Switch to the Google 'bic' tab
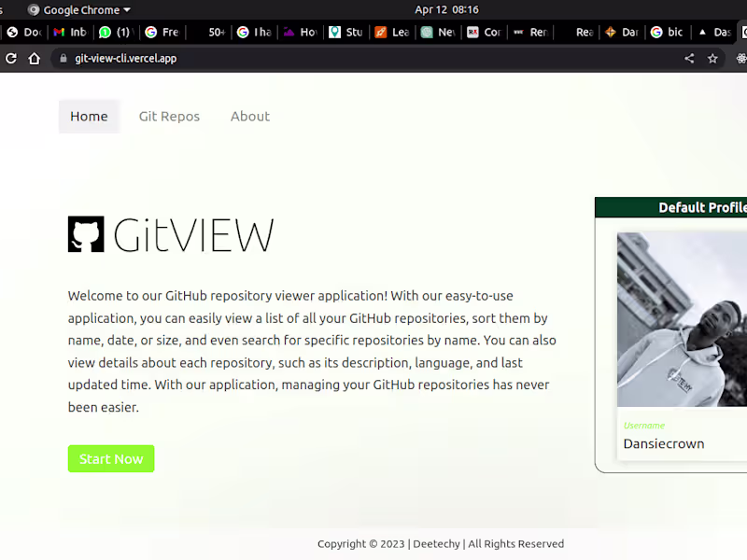The image size is (747, 560). coord(668,32)
